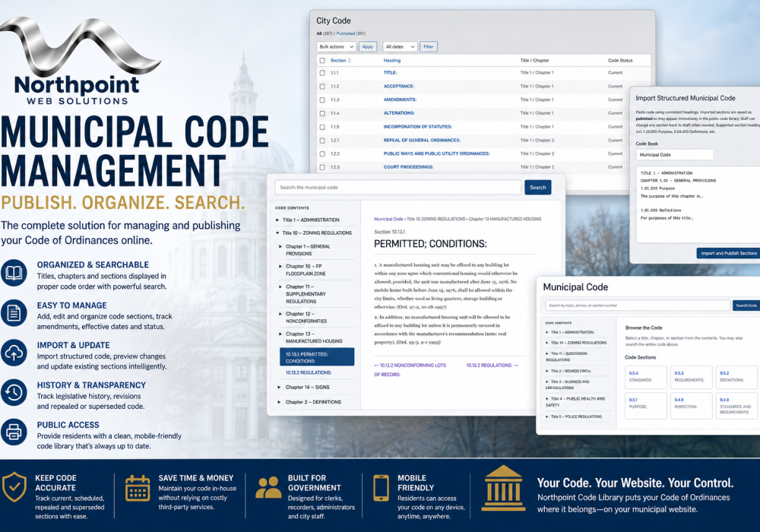
Task: Click the gold government building icon
Action: coord(503,489)
